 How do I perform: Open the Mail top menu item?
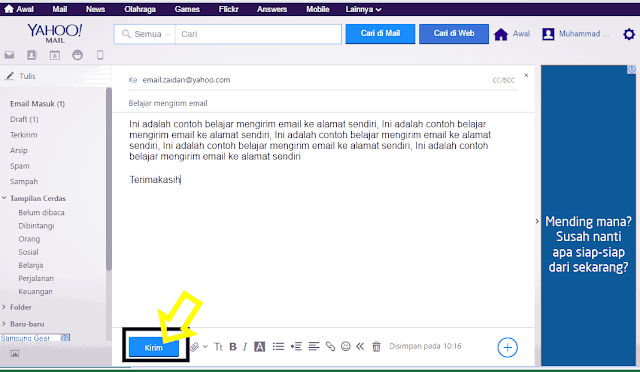(x=60, y=9)
